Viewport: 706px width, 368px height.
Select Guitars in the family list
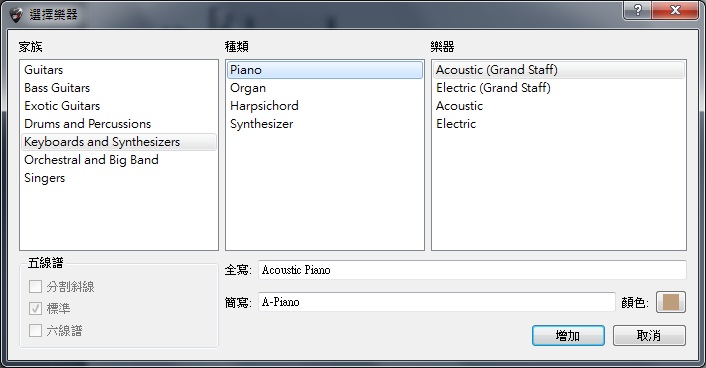click(x=119, y=70)
